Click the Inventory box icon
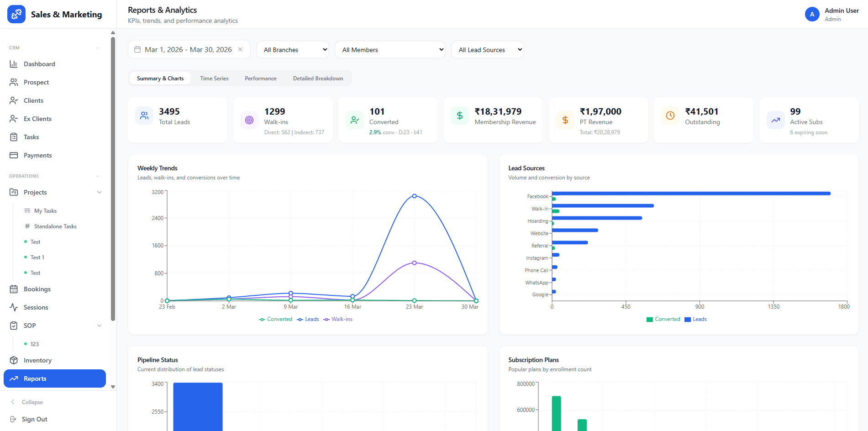Screen dimensions: 868x431 pyautogui.click(x=14, y=360)
